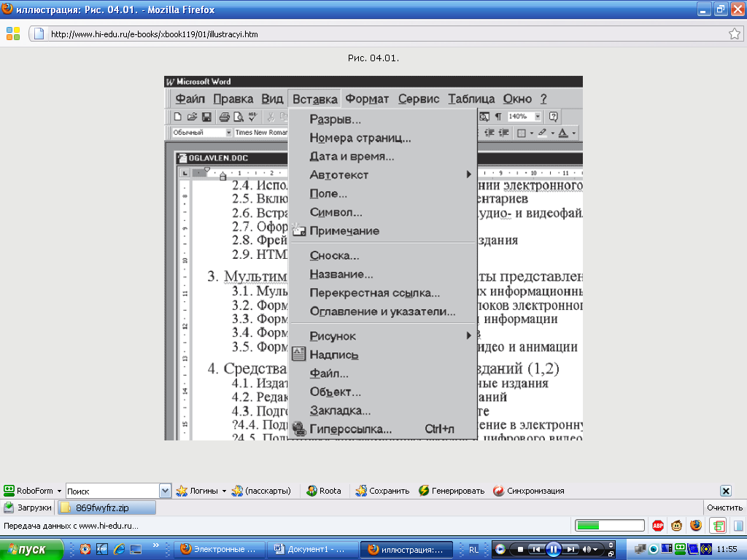The height and width of the screenshot is (560, 747).
Task: Switch to the Документ1 taskbar window
Action: point(312,550)
